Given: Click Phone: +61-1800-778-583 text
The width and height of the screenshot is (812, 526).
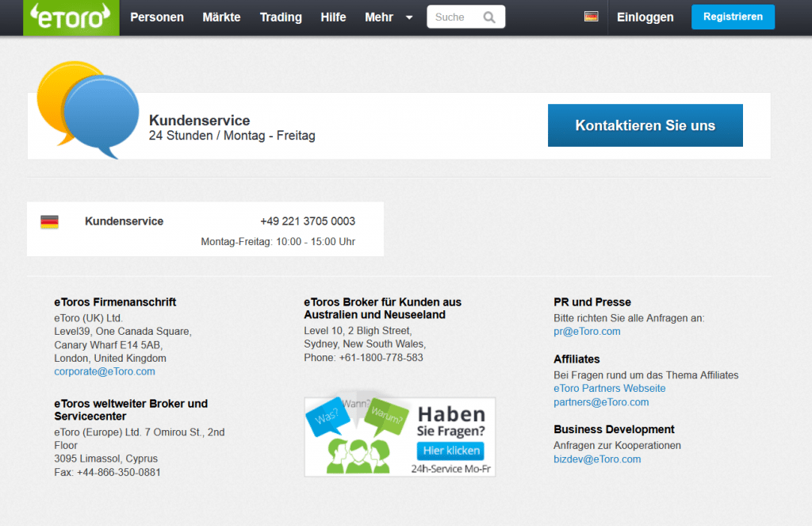Looking at the screenshot, I should click(363, 358).
